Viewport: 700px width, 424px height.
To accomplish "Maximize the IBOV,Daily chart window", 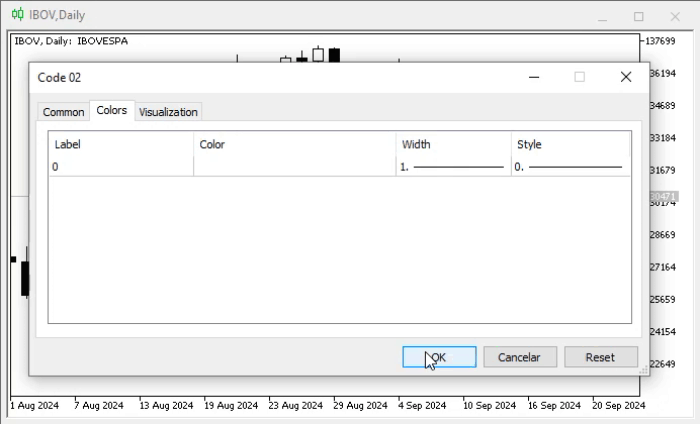I will pos(639,17).
